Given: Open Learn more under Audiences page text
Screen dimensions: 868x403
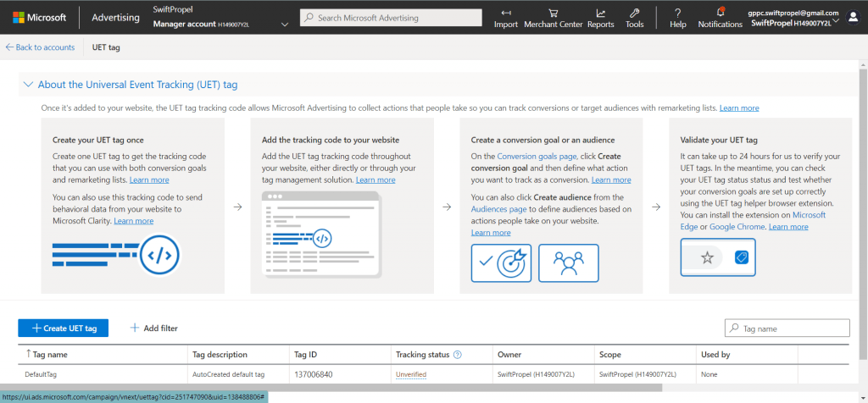Looking at the screenshot, I should [x=491, y=232].
